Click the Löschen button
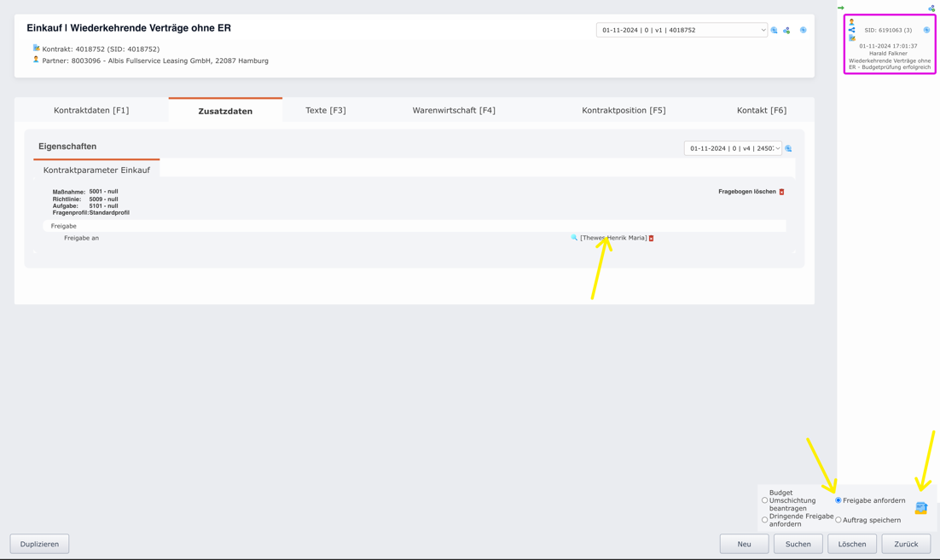The height and width of the screenshot is (560, 940). coord(851,544)
